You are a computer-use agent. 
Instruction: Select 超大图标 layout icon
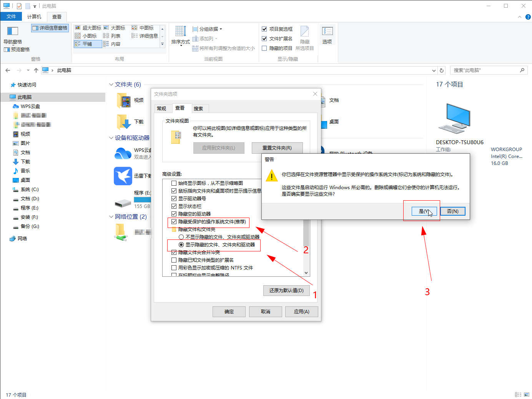(x=78, y=28)
